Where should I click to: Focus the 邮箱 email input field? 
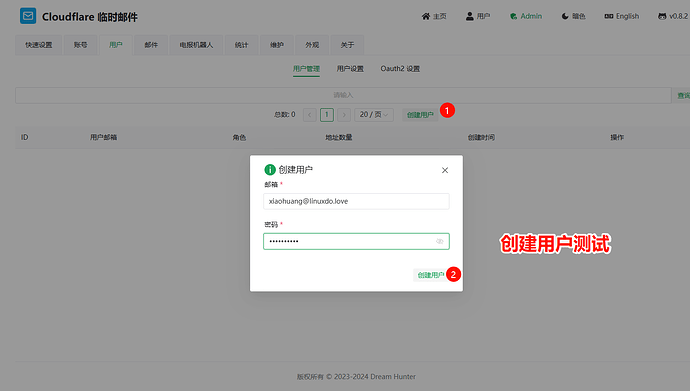pos(356,201)
